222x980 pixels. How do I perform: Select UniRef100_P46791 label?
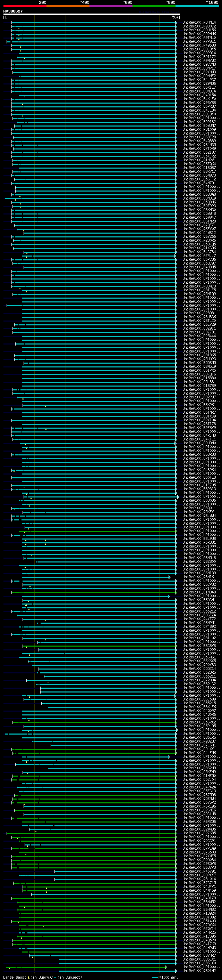[199, 871]
